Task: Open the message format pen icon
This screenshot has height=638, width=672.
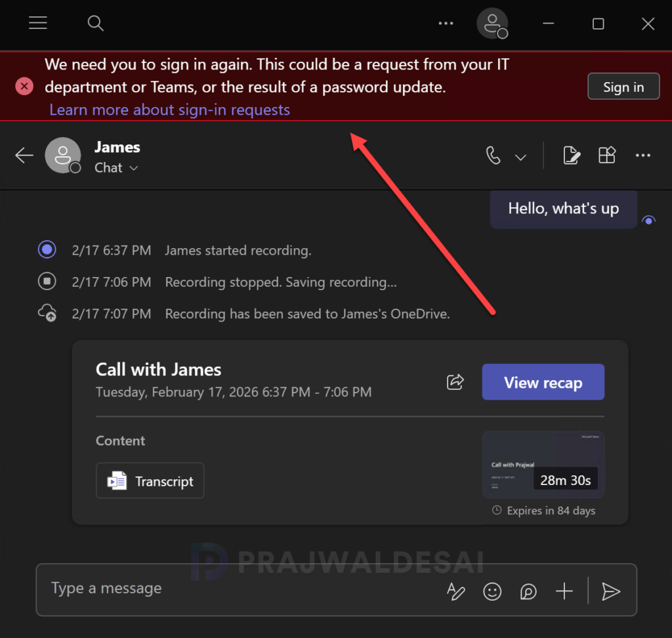Action: pos(455,591)
